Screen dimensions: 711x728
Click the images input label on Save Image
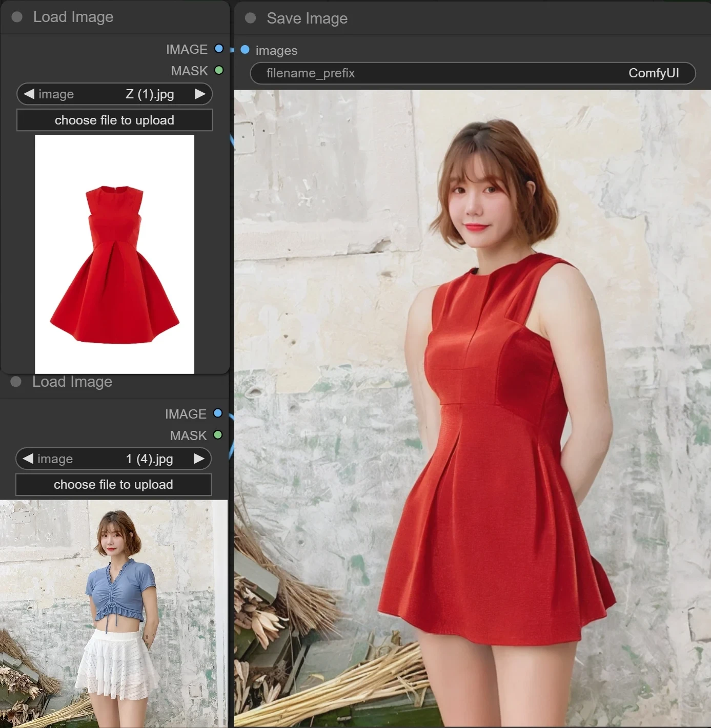tap(276, 50)
